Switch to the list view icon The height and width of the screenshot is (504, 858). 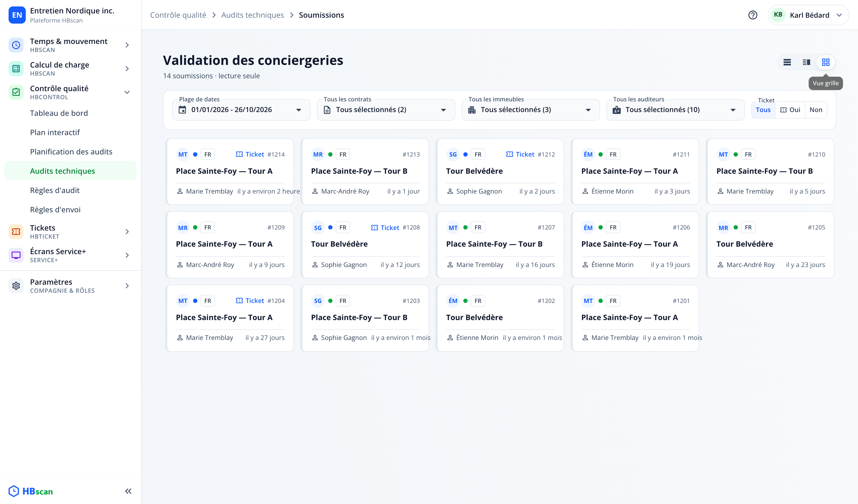point(787,62)
